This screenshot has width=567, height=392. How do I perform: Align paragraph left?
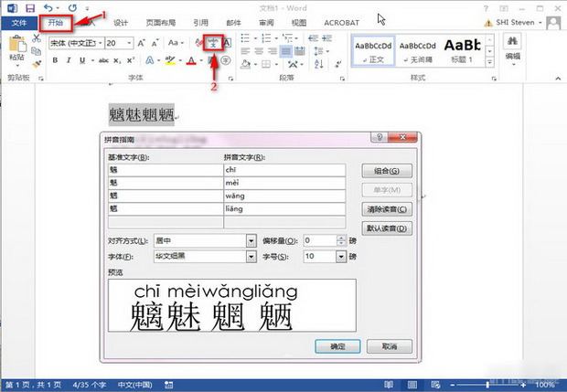pyautogui.click(x=245, y=51)
